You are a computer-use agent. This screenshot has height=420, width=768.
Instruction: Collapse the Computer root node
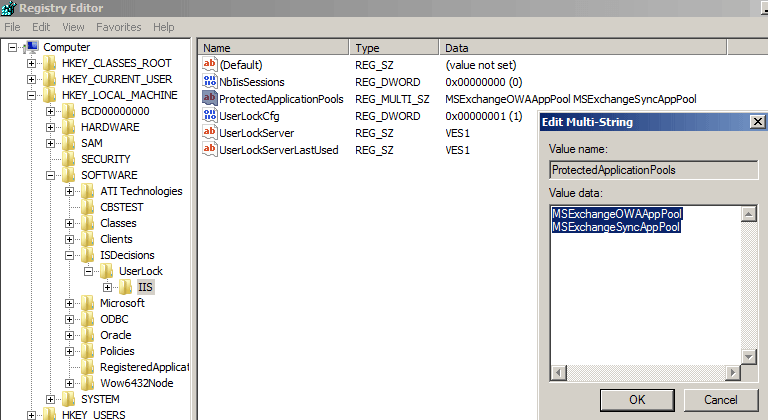[x=12, y=48]
